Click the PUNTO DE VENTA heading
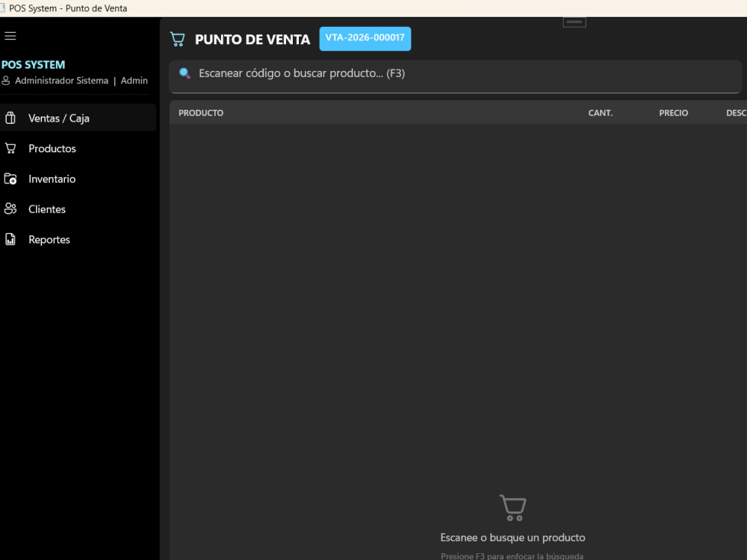747x560 pixels. coord(252,39)
